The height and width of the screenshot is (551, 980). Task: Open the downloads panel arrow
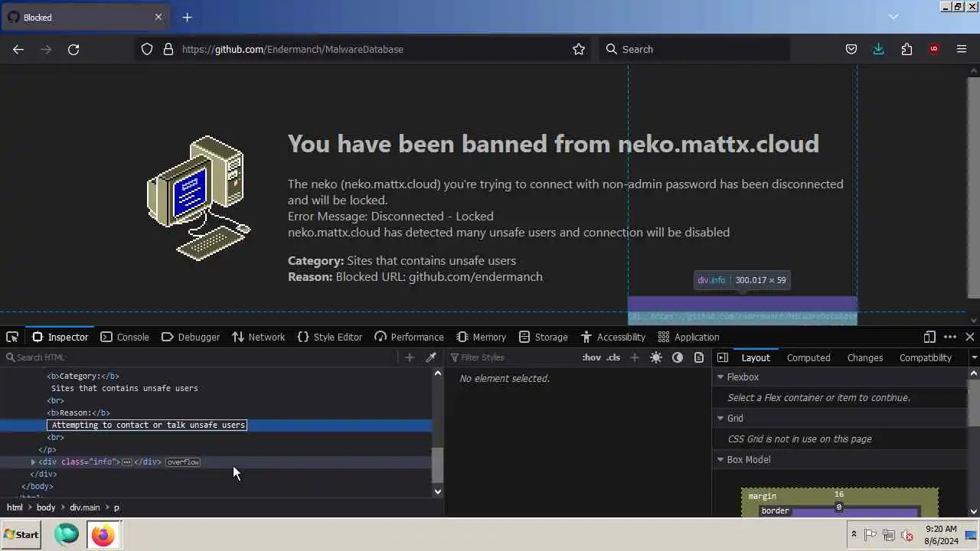(878, 49)
